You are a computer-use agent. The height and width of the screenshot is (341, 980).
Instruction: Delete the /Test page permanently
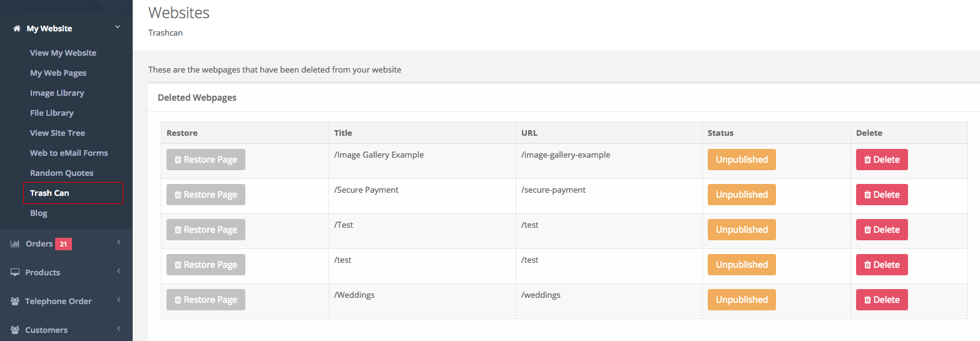point(882,230)
